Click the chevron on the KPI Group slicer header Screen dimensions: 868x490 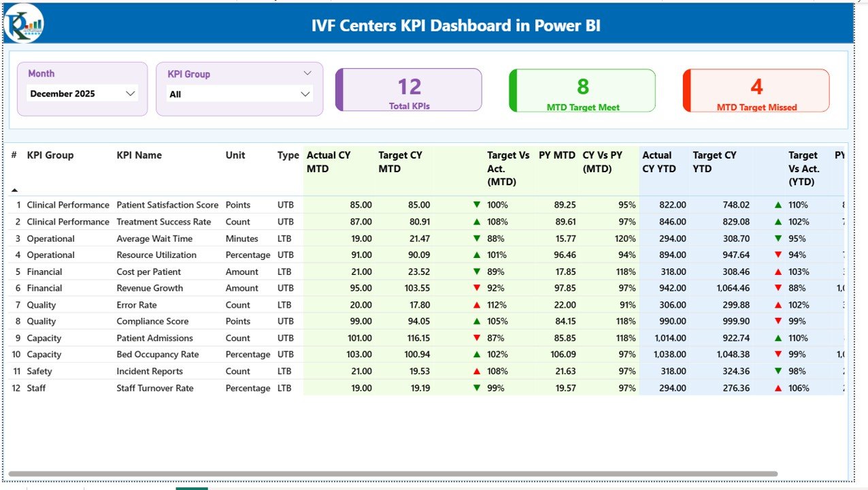[308, 73]
